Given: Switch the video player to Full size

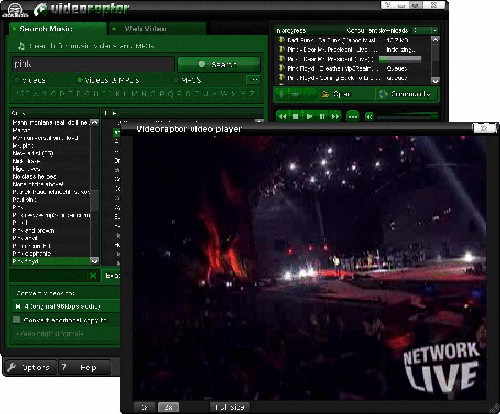Looking at the screenshot, I should point(230,407).
